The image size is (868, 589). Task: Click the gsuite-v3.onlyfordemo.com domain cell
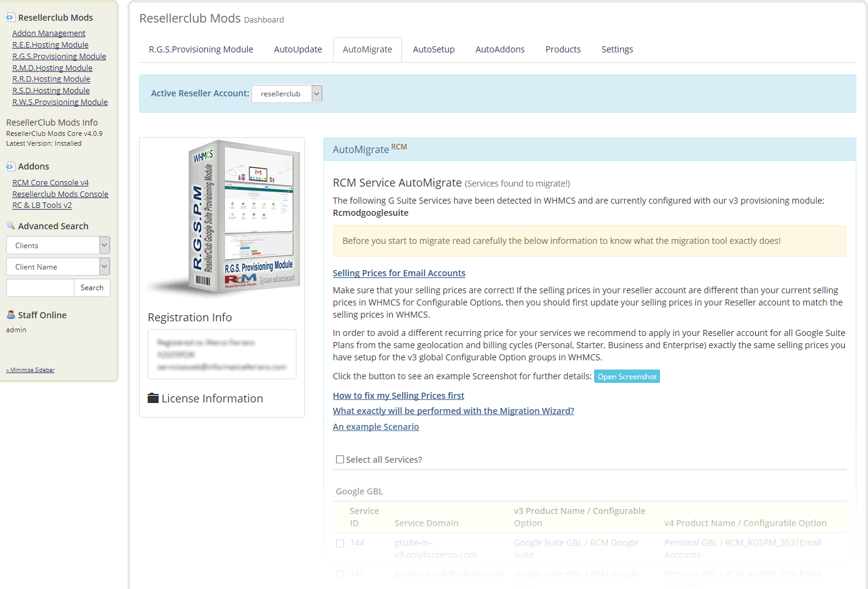pyautogui.click(x=449, y=574)
